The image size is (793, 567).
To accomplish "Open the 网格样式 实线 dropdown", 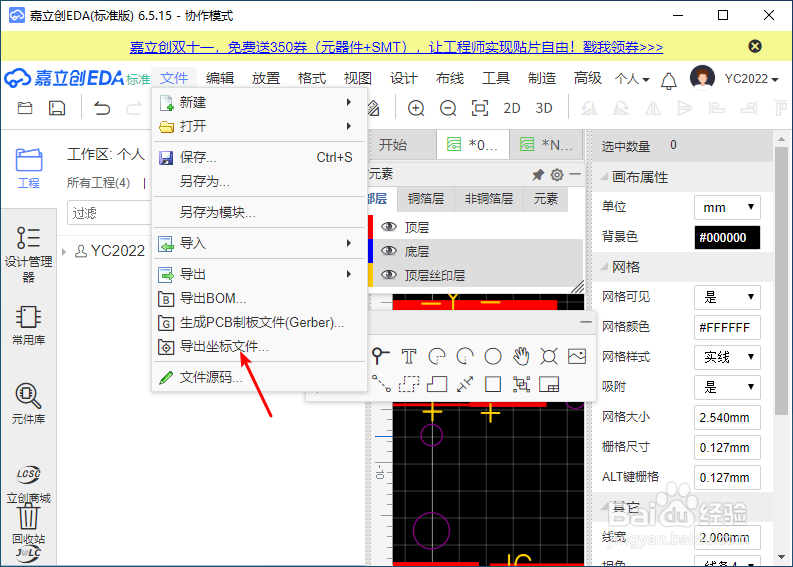I will click(x=727, y=357).
